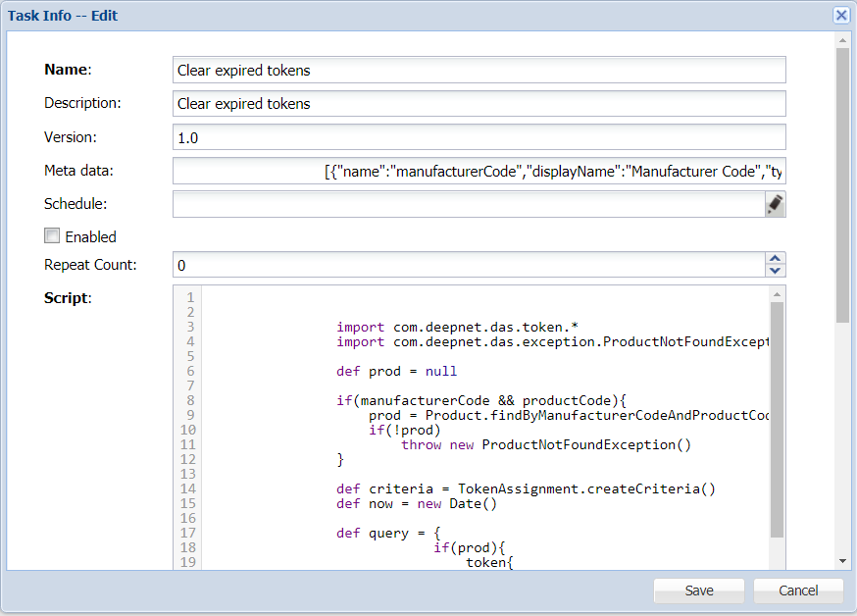Click the dialog scrollbar's top up arrow
The height and width of the screenshot is (616, 857).
tap(842, 40)
